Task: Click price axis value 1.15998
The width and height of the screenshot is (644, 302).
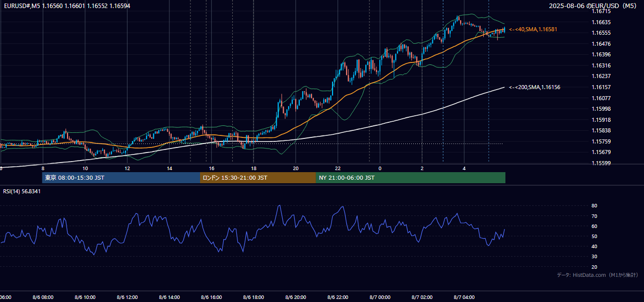Action: coord(602,109)
